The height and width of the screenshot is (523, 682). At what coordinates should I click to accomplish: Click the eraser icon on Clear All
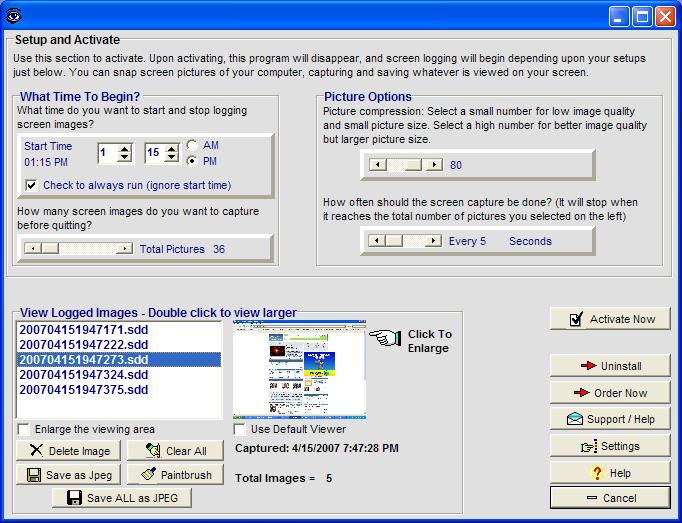tap(153, 450)
